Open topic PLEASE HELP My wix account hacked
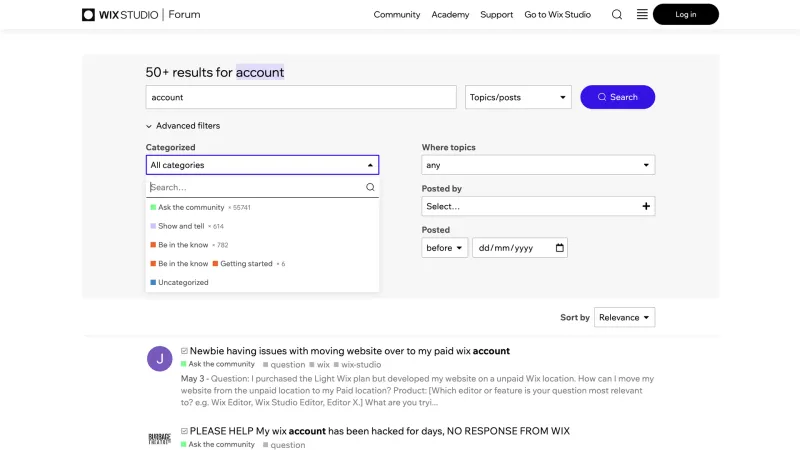 click(380, 431)
